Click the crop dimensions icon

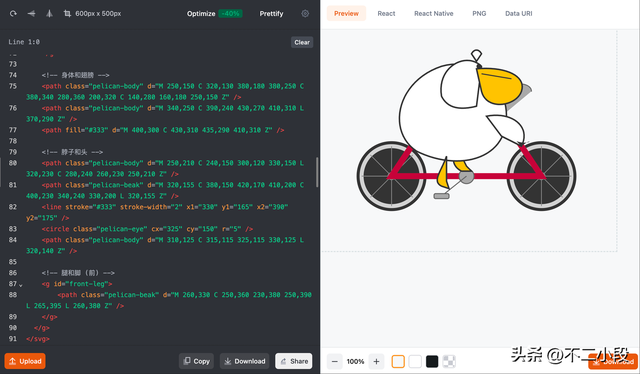click(x=67, y=13)
